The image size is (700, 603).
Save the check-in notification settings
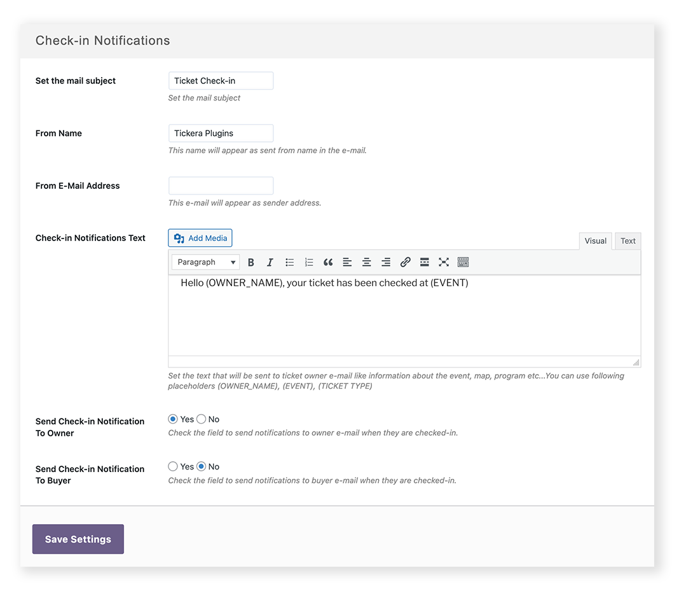click(x=78, y=539)
